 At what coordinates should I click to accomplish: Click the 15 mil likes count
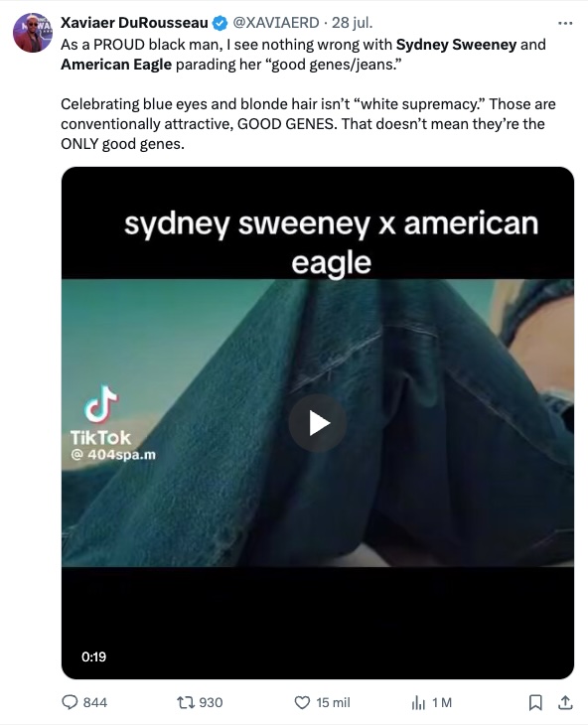(x=333, y=702)
